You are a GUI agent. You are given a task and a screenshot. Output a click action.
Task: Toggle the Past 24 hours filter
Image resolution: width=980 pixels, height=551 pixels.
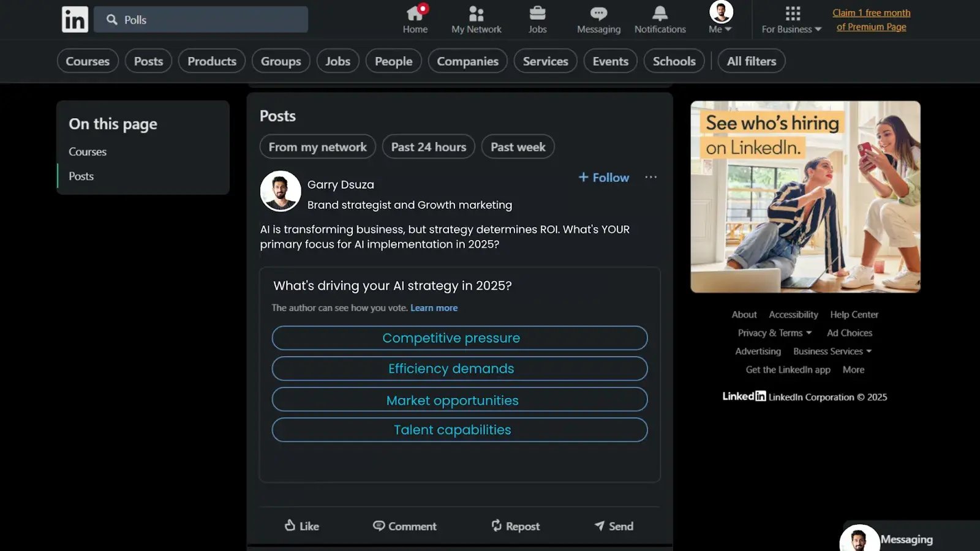tap(428, 147)
